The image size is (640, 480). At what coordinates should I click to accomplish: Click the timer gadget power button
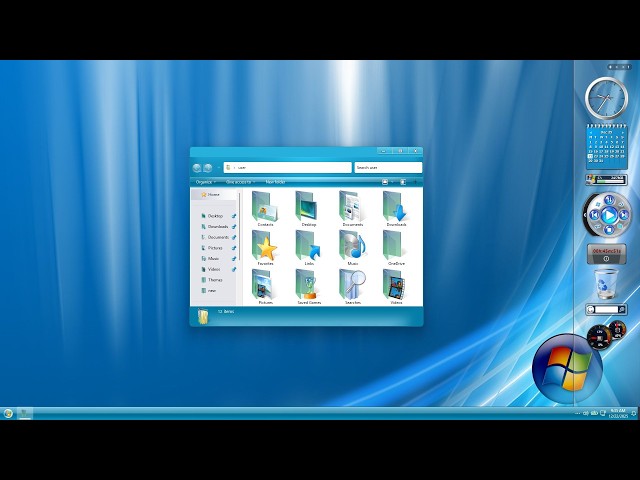(606, 259)
